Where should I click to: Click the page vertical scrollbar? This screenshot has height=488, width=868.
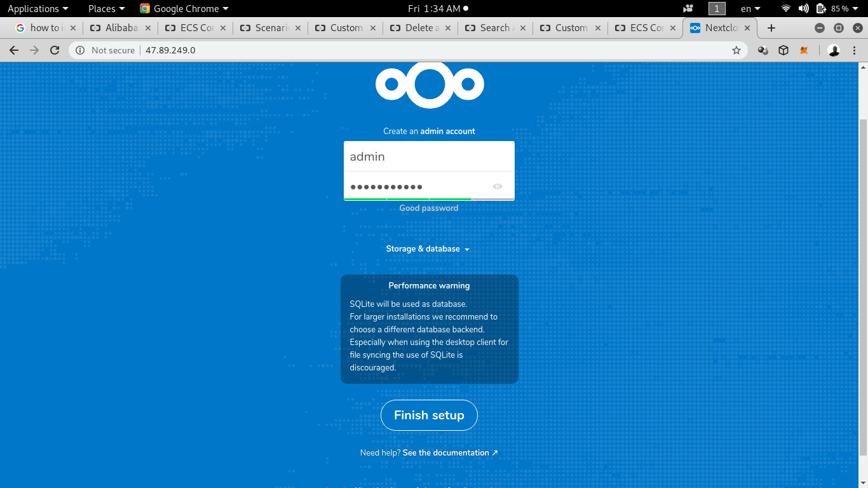coord(863,286)
